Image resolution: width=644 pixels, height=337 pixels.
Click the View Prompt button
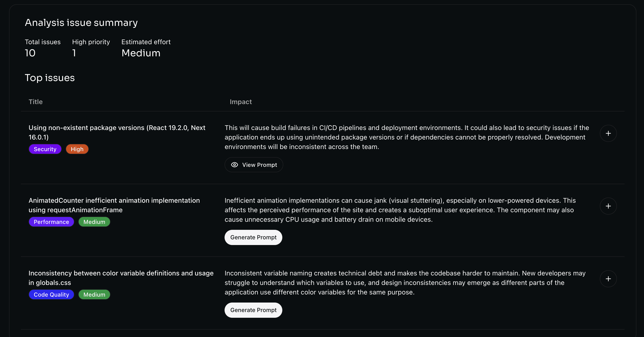(254, 165)
